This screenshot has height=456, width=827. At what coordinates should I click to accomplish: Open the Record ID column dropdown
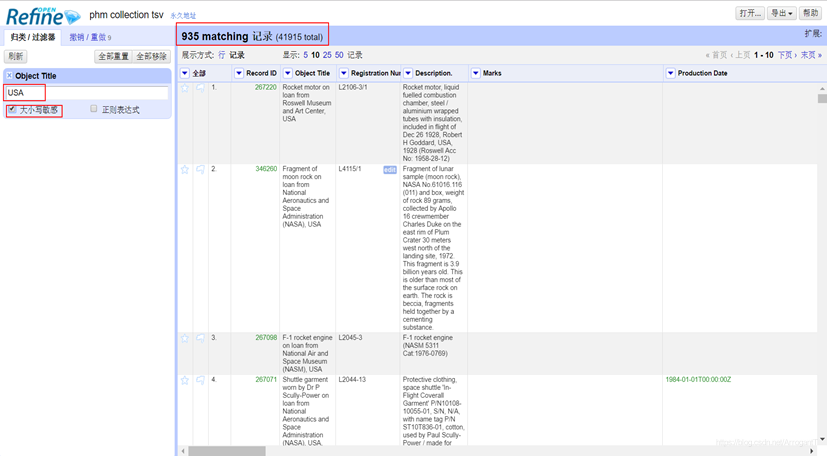pos(239,73)
